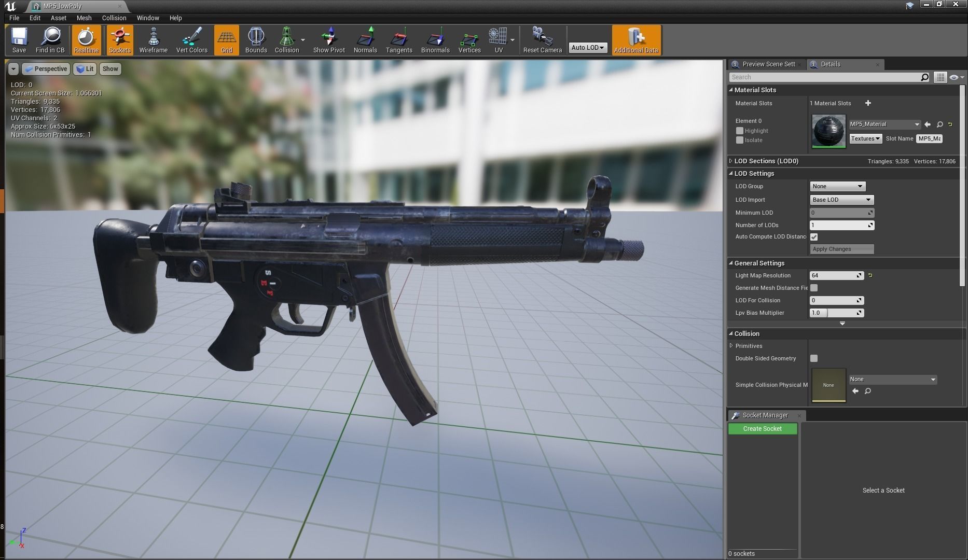Click Apply Changes button
Image resolution: width=968 pixels, height=560 pixels.
841,249
